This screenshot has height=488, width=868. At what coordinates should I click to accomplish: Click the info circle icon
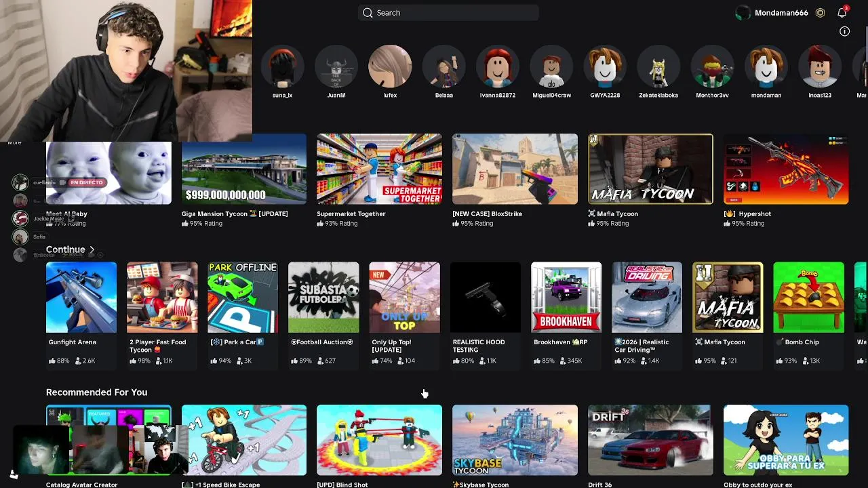coord(845,31)
